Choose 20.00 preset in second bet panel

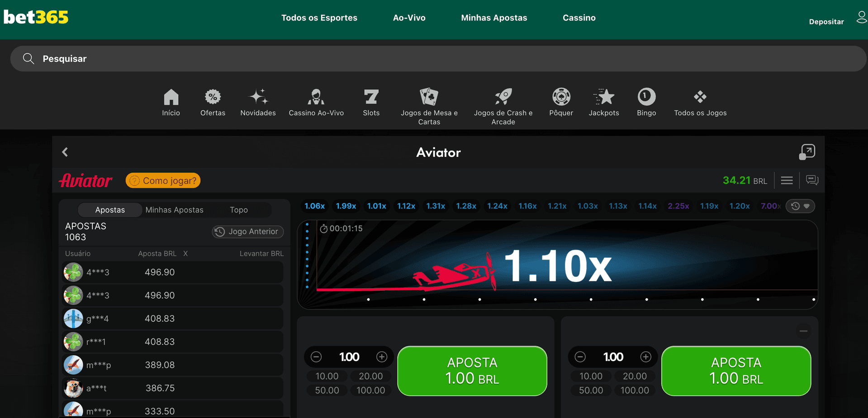click(635, 376)
